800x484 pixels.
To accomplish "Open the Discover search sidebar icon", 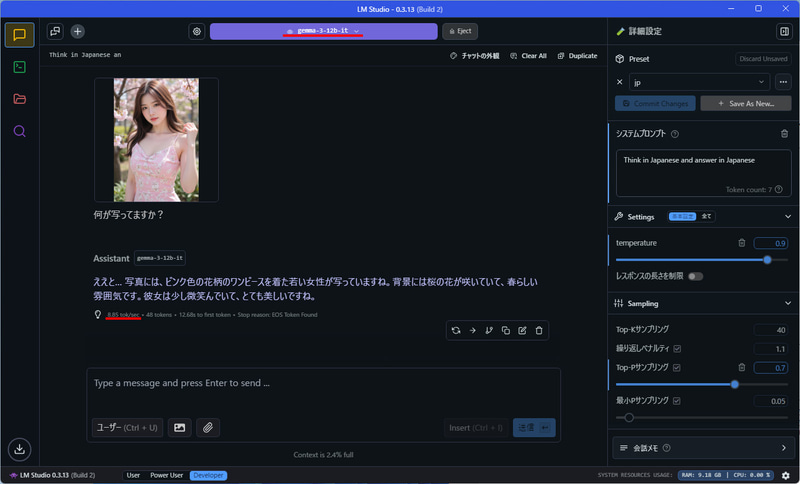I will 19,131.
